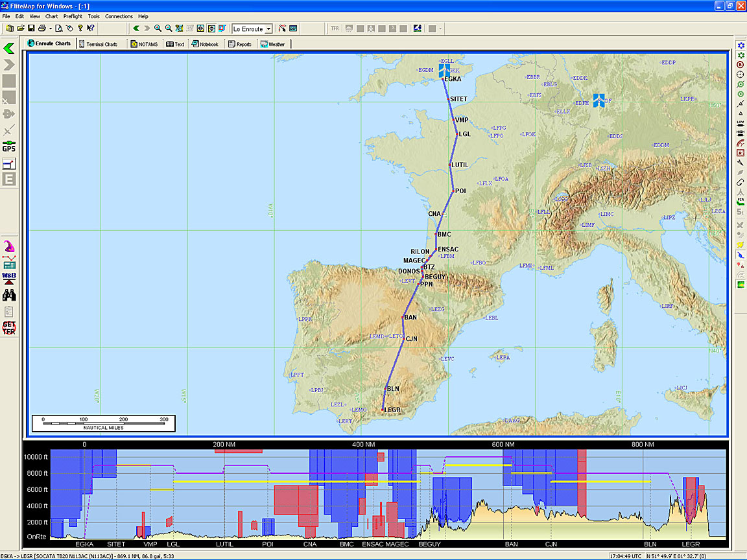
Task: Toggle the blue gear airports layer
Action: pos(741,45)
